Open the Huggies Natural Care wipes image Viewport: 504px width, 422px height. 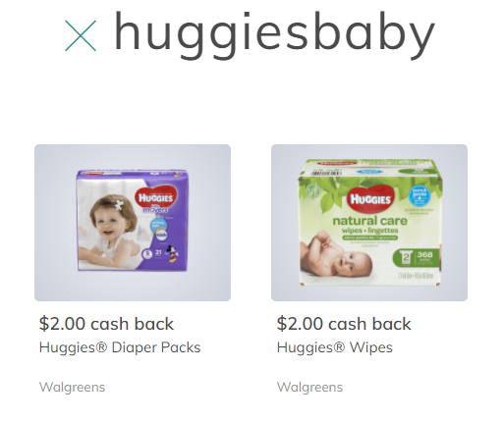[x=369, y=223]
